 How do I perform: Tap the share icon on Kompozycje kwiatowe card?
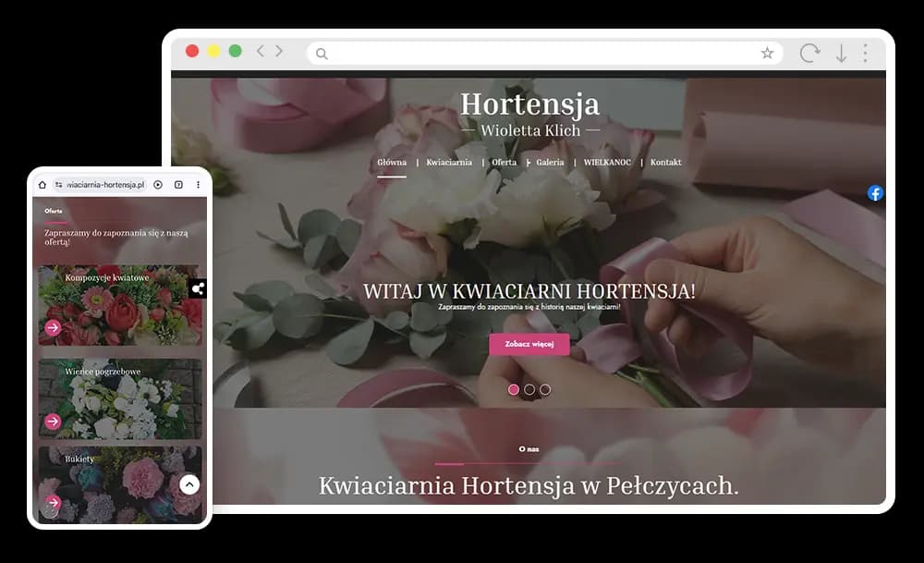[198, 288]
